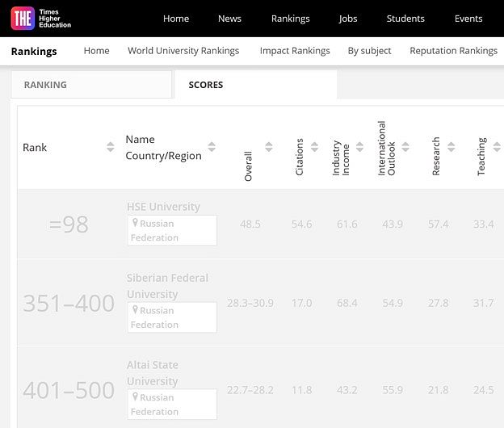The image size is (504, 428).
Task: Open Reputation Rankings link
Action: (454, 51)
